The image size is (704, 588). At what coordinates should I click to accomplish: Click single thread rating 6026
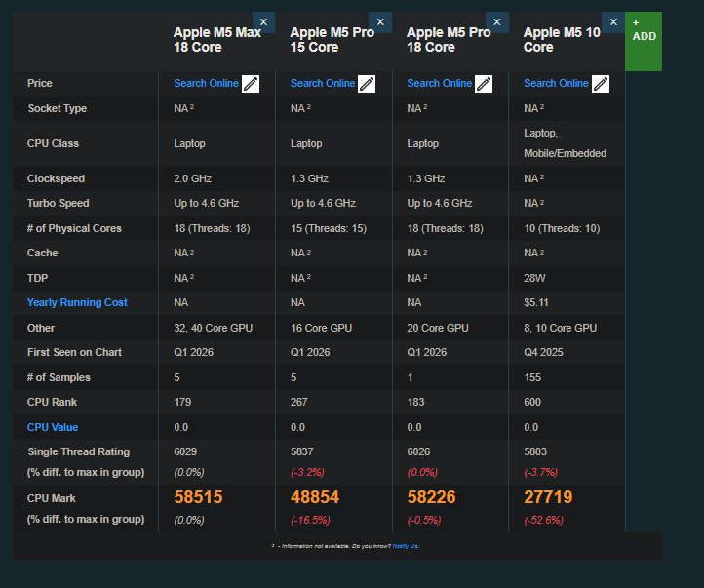(418, 452)
